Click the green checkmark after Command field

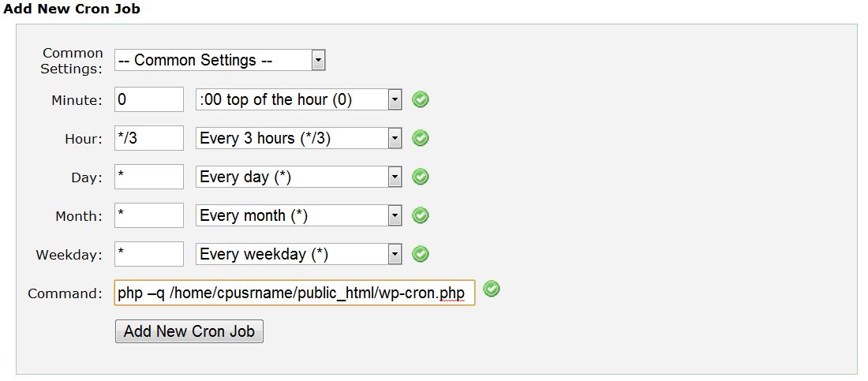coord(492,289)
